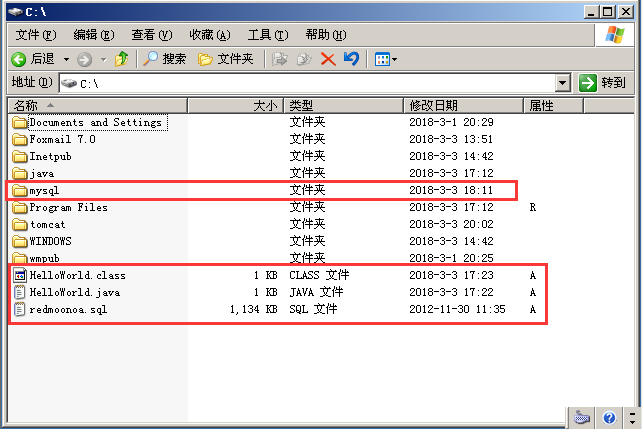Viewport: 643px width, 429px height.
Task: Select the HelloWorld.class file icon
Action: 19,275
